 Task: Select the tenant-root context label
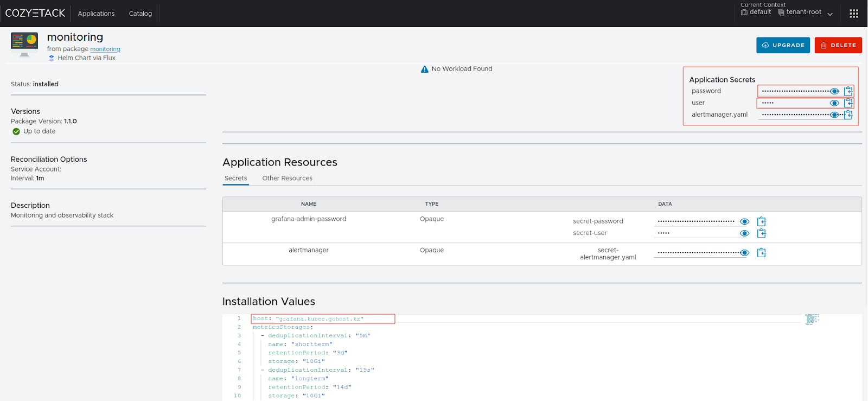point(804,12)
